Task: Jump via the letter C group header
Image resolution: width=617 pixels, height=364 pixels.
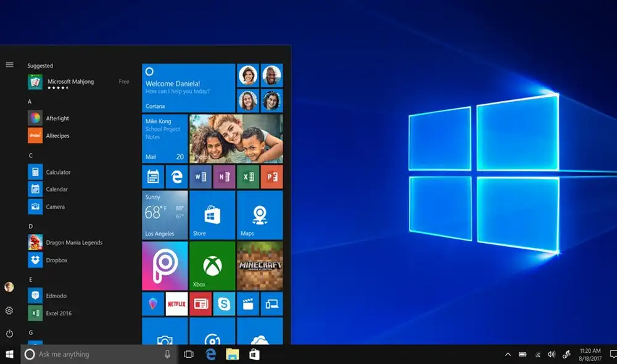Action: point(31,155)
